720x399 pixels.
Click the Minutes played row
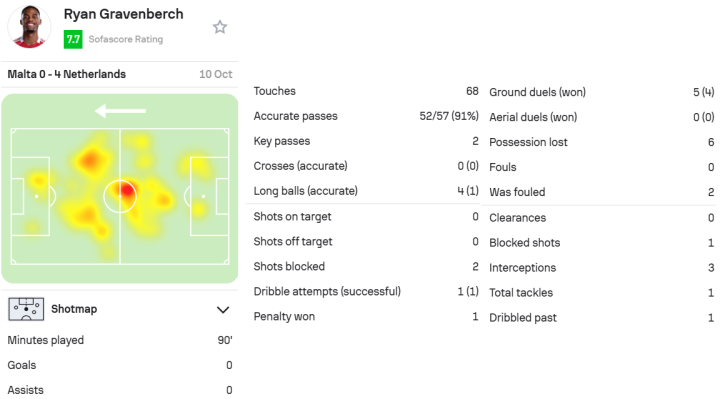tap(120, 340)
